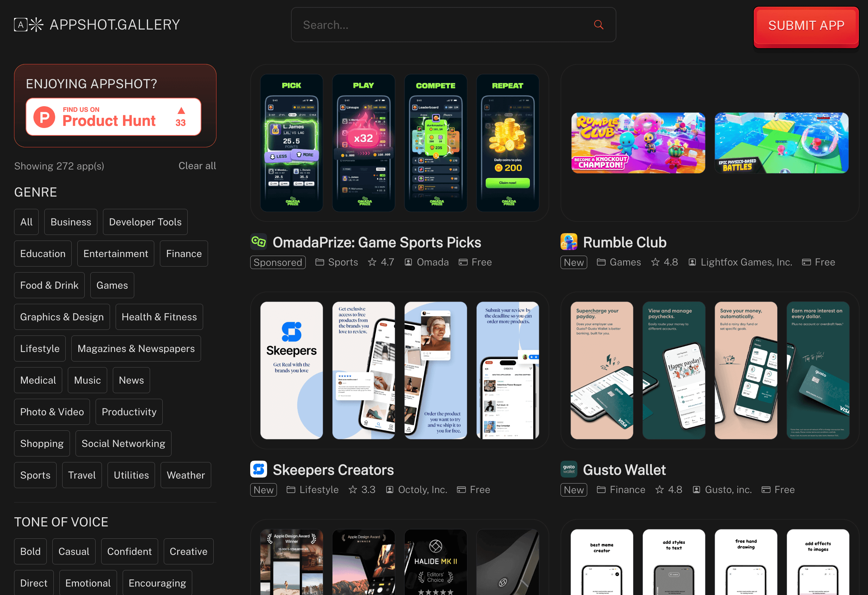Expand the GENRE filter section

pyautogui.click(x=36, y=192)
